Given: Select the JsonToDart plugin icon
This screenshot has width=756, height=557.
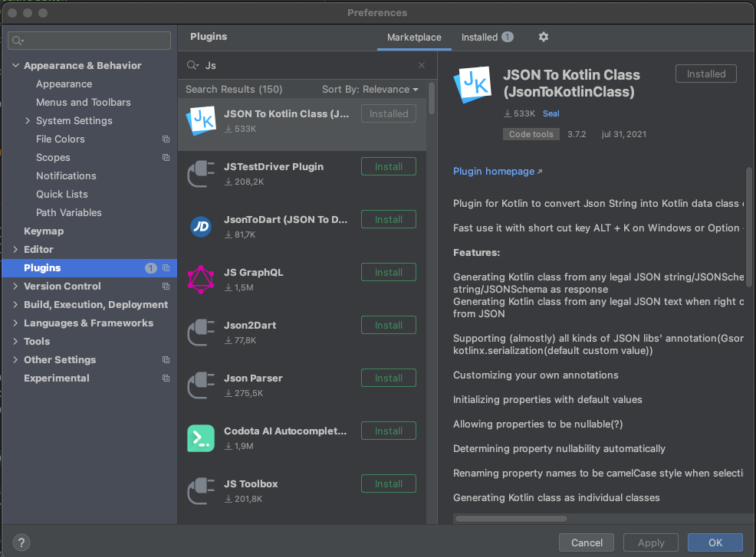Looking at the screenshot, I should click(200, 226).
